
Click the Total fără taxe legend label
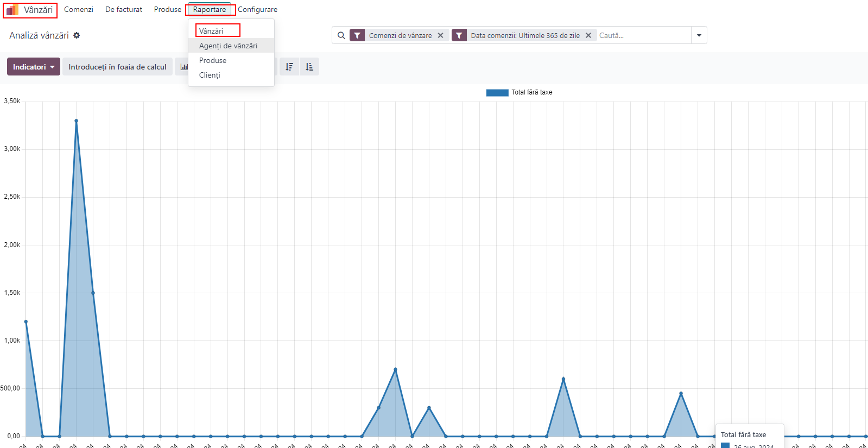[x=532, y=92]
